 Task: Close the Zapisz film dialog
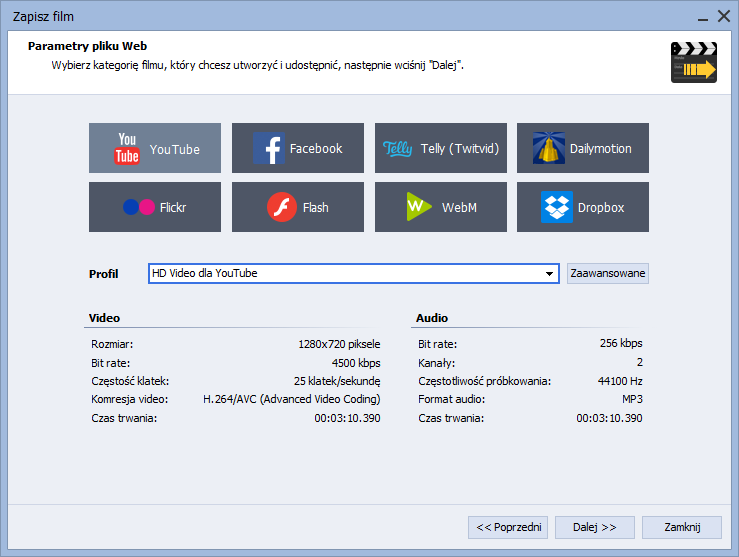[724, 16]
